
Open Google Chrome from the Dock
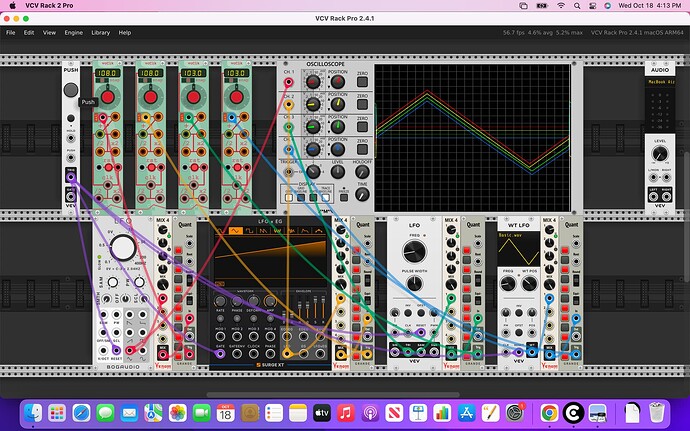pyautogui.click(x=549, y=413)
